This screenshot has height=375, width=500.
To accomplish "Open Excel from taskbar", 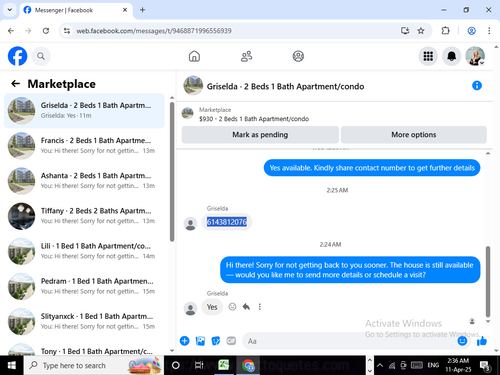I will coord(223,365).
